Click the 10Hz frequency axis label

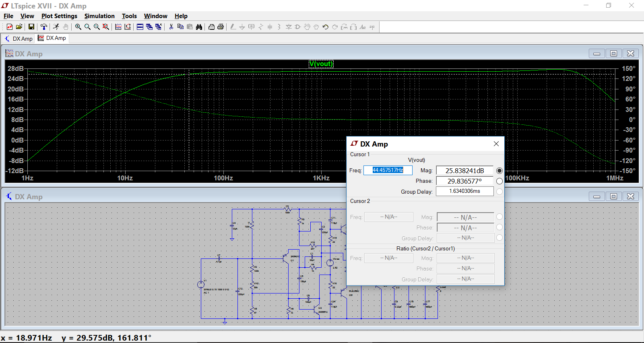click(125, 178)
